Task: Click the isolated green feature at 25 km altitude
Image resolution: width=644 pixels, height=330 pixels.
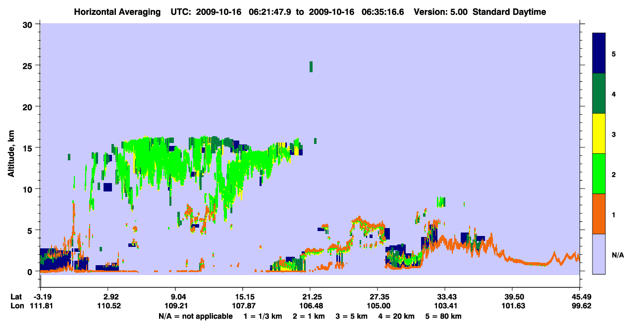Action: pos(311,67)
